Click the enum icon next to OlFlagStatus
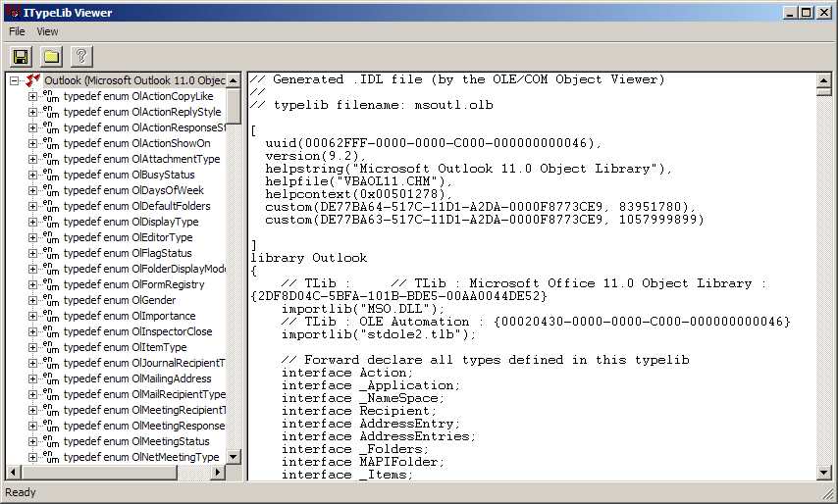 (51, 253)
